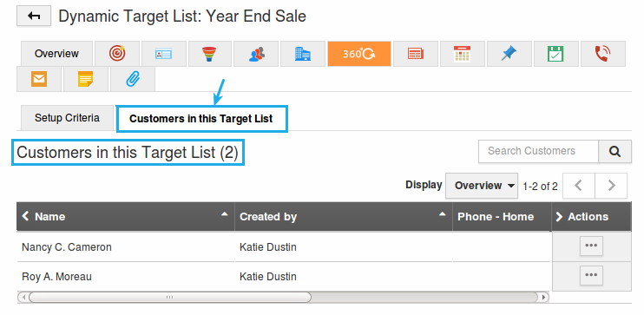Open the orange 360 view tab
This screenshot has width=644, height=315.
click(359, 54)
